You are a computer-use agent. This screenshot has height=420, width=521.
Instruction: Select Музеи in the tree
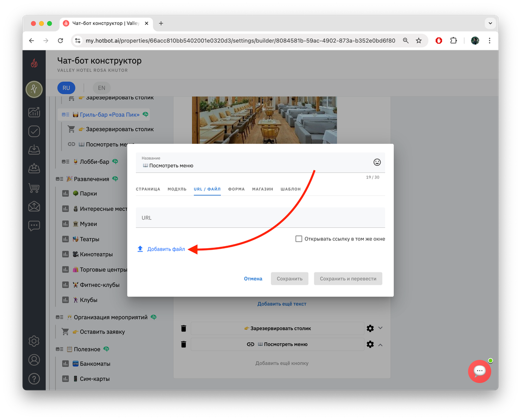point(89,224)
